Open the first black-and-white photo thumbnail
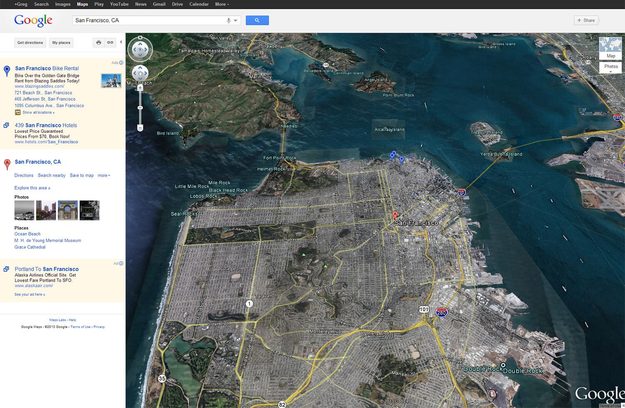 pyautogui.click(x=24, y=210)
